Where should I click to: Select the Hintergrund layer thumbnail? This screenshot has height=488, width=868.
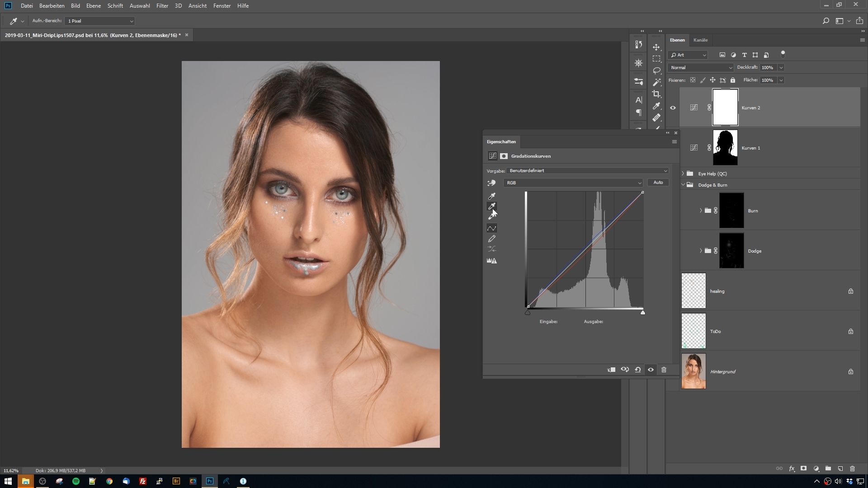[693, 371]
